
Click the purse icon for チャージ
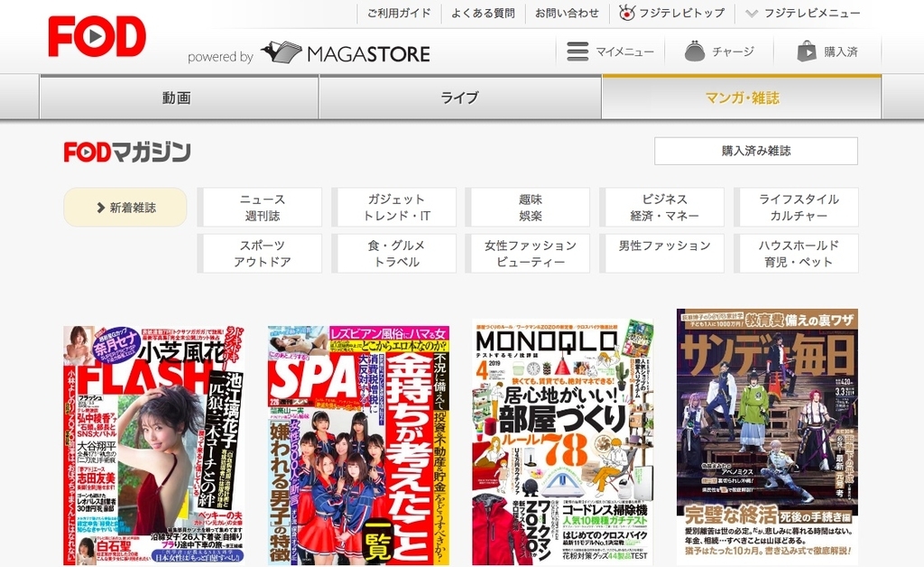point(695,51)
